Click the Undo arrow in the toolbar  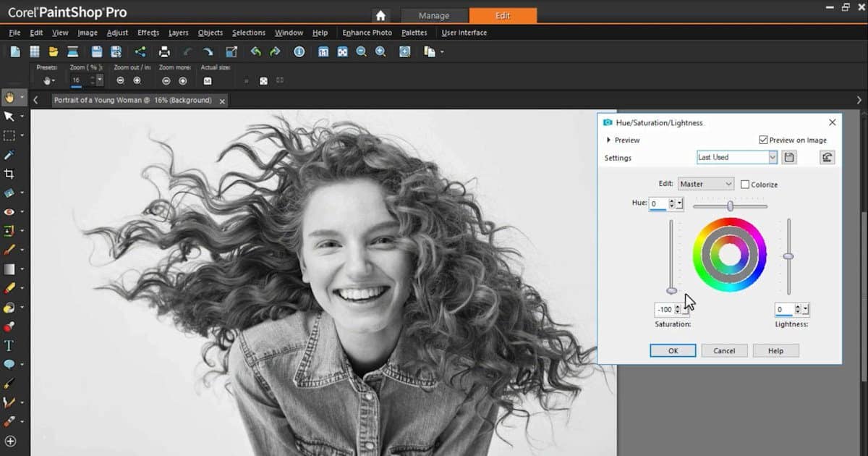point(255,51)
